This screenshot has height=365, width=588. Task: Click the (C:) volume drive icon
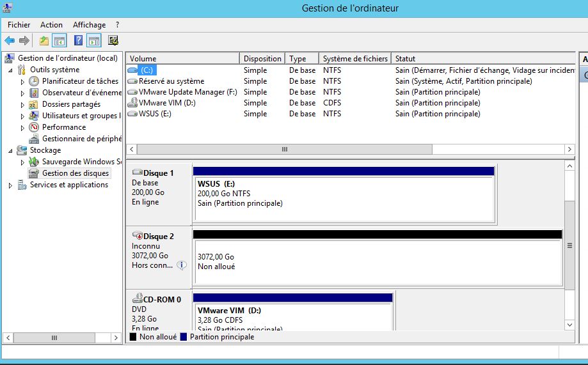point(132,70)
